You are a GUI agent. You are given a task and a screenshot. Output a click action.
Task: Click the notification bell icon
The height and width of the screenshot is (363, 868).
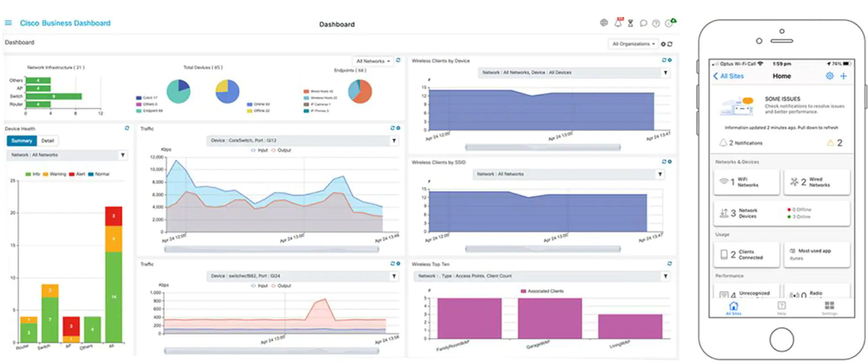point(618,23)
